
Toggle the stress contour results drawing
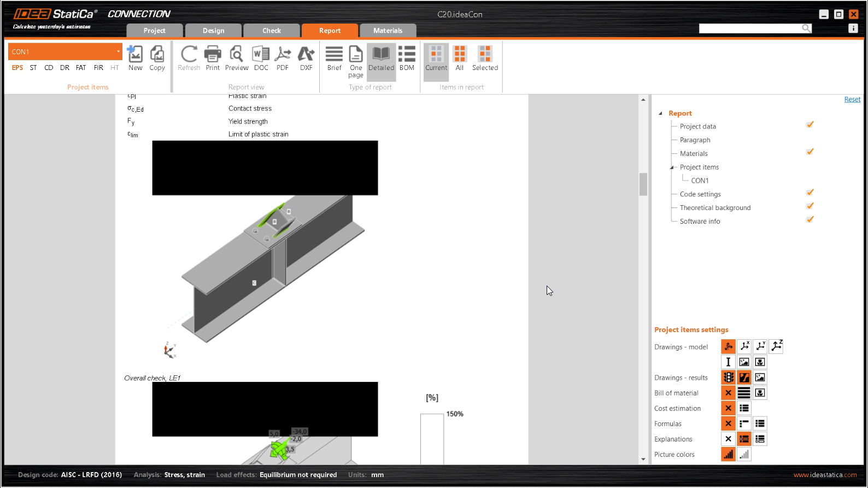(744, 377)
